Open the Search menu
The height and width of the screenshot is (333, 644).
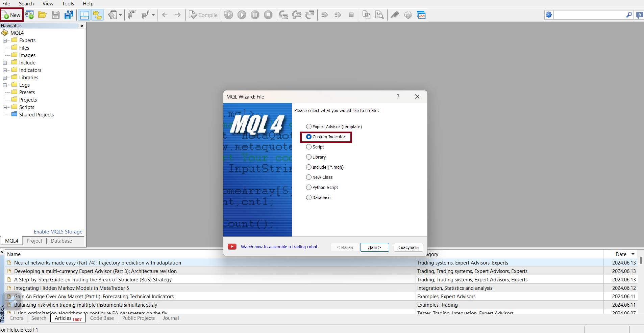coord(26,4)
